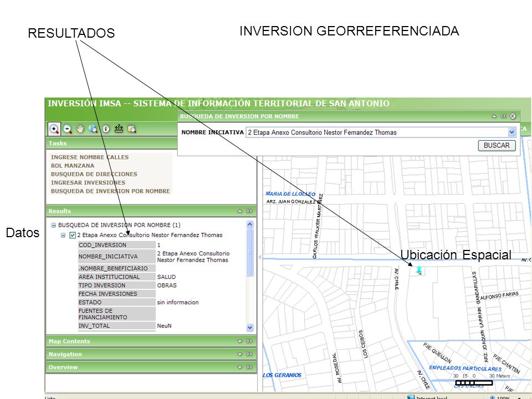Click the cyan pushpin marker on map

point(420,270)
